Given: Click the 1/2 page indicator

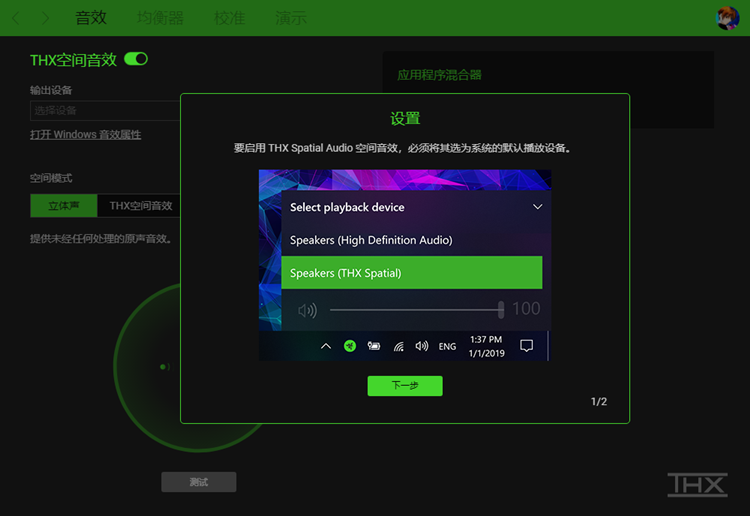Looking at the screenshot, I should [x=599, y=402].
